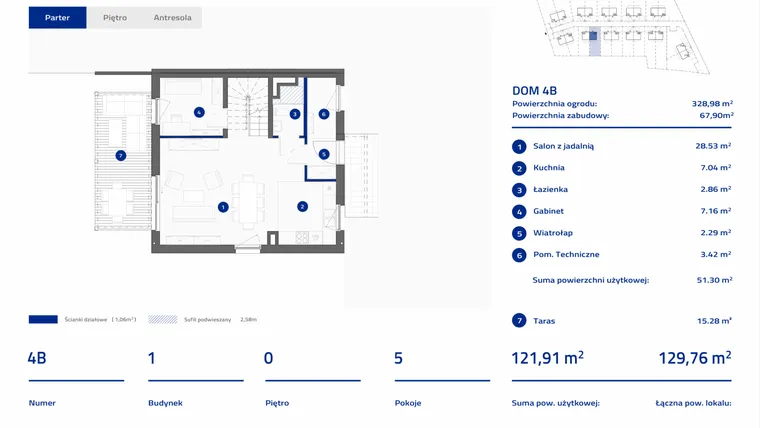Image resolution: width=760 pixels, height=428 pixels.
Task: Click the Budynek caption
Action: pyautogui.click(x=165, y=403)
